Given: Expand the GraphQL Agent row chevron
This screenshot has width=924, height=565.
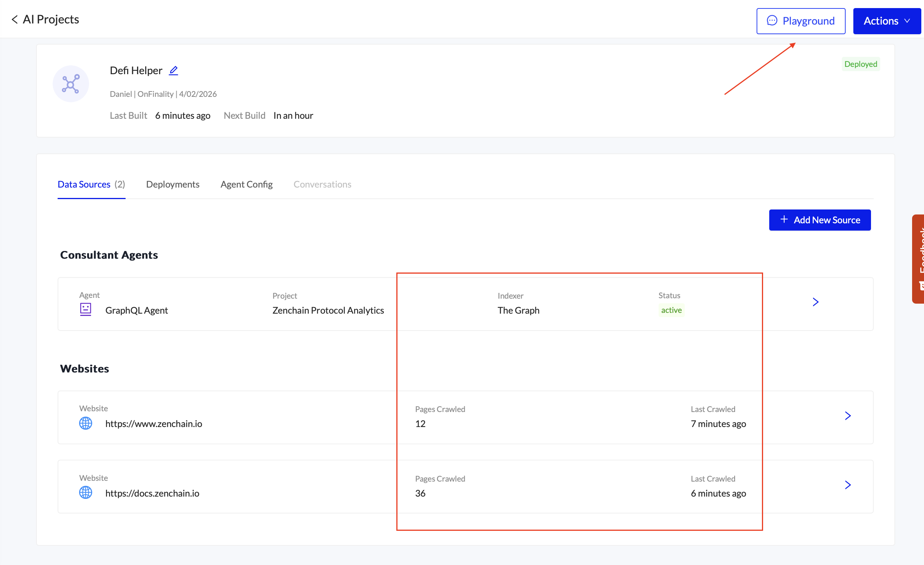Looking at the screenshot, I should click(815, 302).
